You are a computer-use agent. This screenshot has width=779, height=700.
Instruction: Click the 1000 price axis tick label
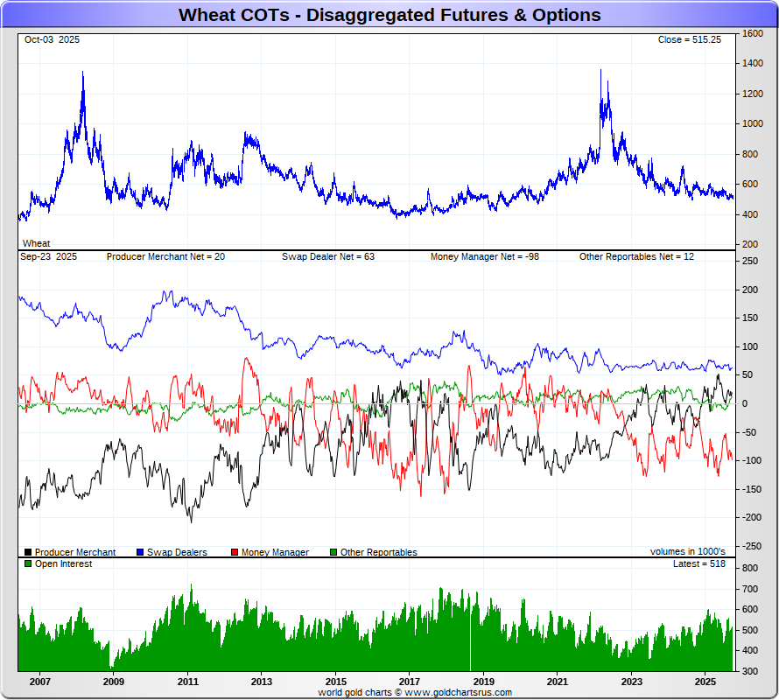(x=753, y=123)
